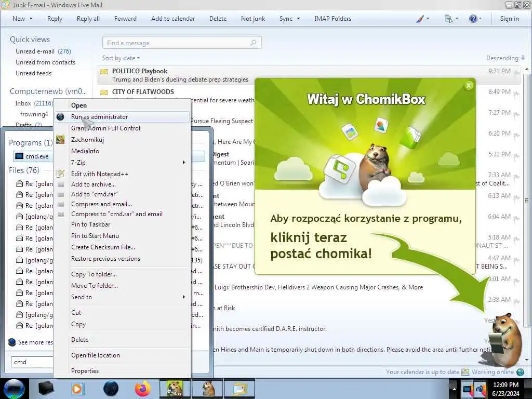This screenshot has width=532, height=399.
Task: Open the menus toolbar icon
Action: 448,19
